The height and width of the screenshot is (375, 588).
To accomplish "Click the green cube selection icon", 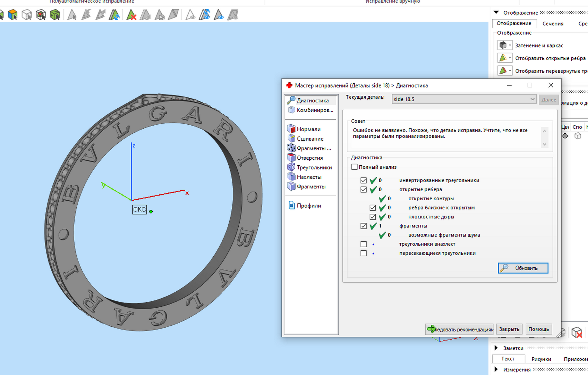I will tap(55, 15).
